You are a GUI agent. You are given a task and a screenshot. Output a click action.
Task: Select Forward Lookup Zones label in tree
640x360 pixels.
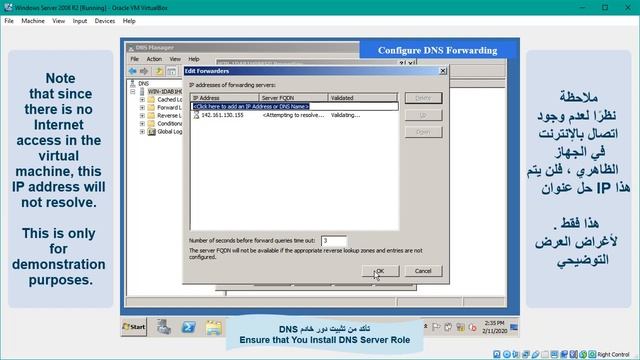click(169, 108)
